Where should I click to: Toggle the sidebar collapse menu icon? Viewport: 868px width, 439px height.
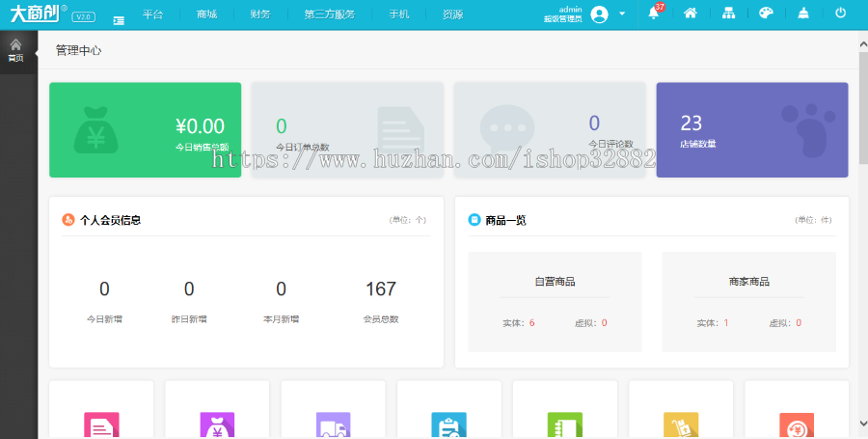pos(119,20)
